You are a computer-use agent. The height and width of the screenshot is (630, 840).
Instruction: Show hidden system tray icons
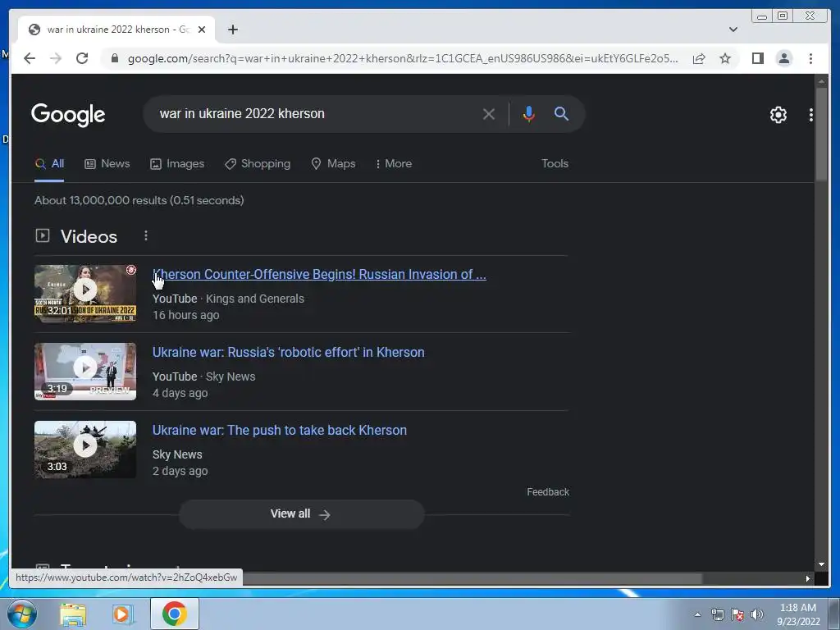pyautogui.click(x=697, y=614)
